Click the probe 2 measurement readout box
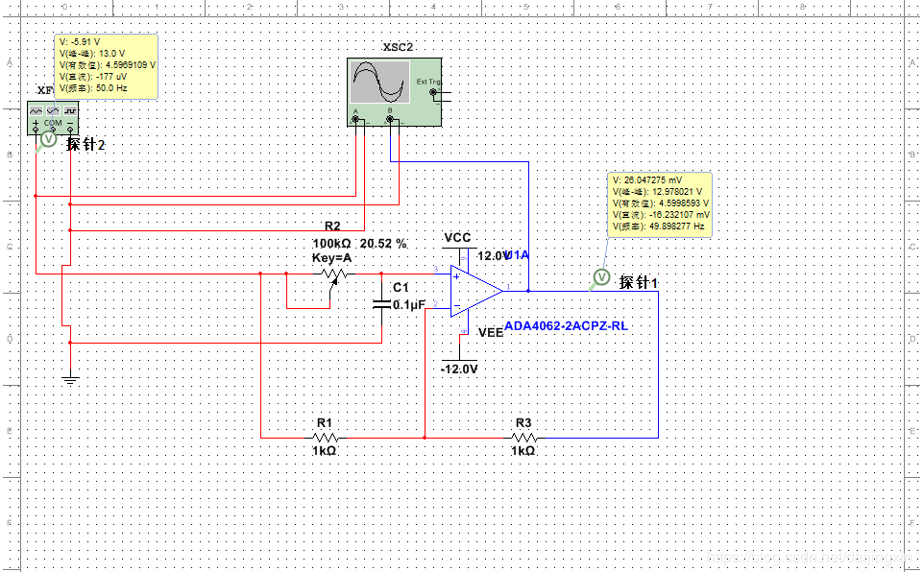Screen dimensions: 924x572 point(106,66)
